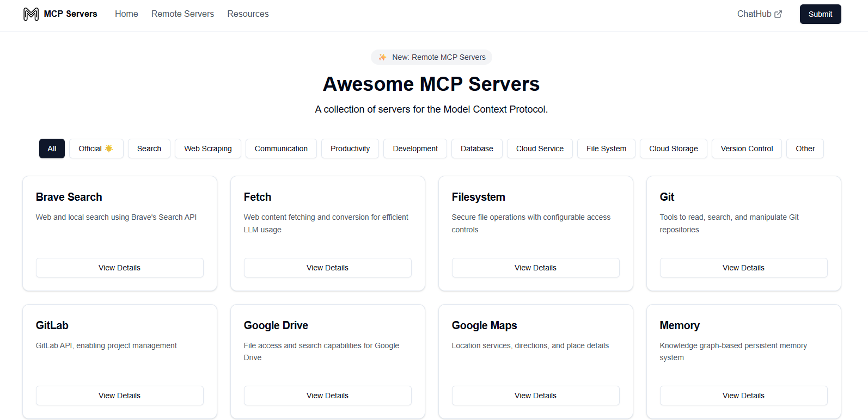The height and width of the screenshot is (420, 868).
Task: Click the Fetch card title
Action: (x=258, y=197)
